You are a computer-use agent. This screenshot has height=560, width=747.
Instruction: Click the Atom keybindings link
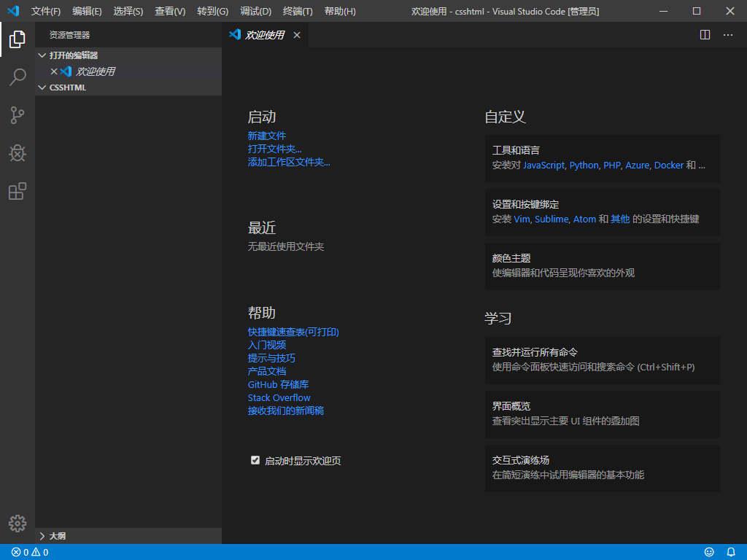tap(584, 219)
